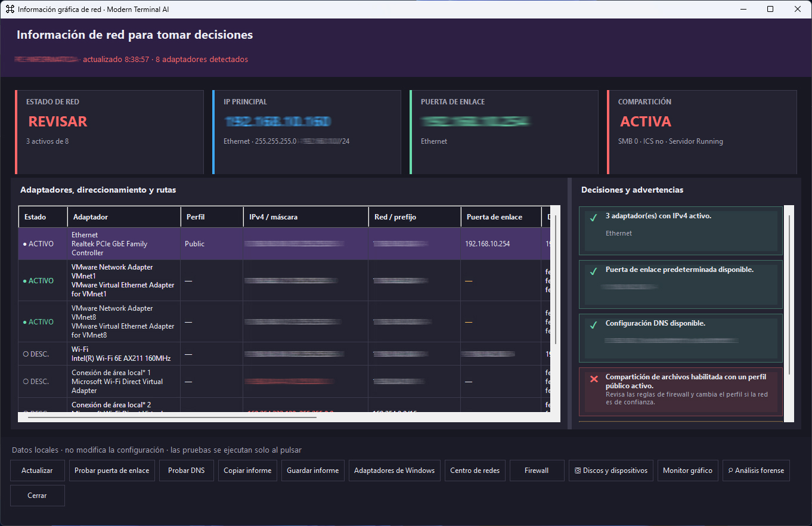Click the app icon in the title bar

(10, 9)
